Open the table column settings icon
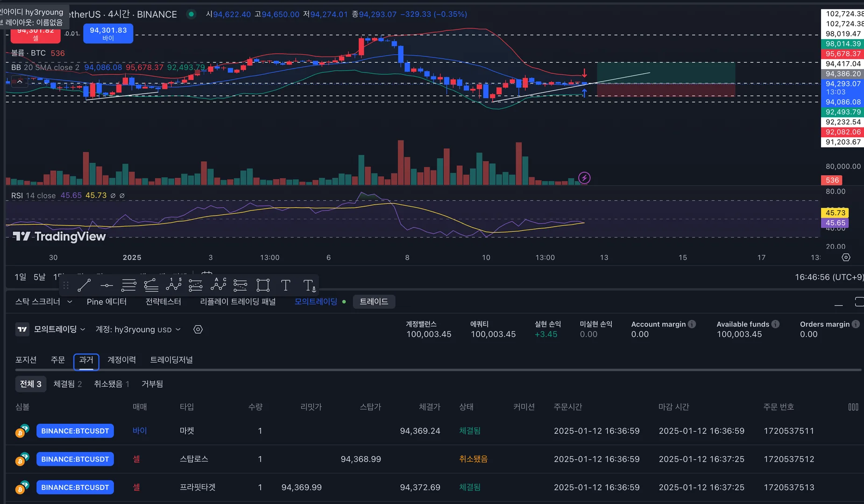The width and height of the screenshot is (864, 504). click(853, 407)
